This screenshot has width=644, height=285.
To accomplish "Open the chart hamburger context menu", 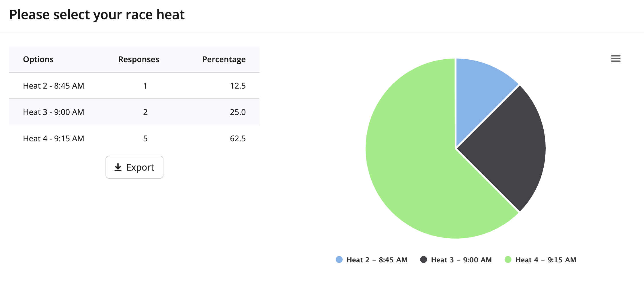I will point(615,58).
